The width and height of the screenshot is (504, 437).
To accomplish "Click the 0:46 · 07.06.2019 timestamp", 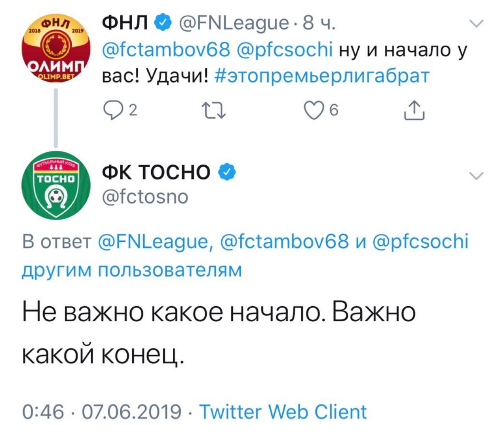I will tap(102, 412).
